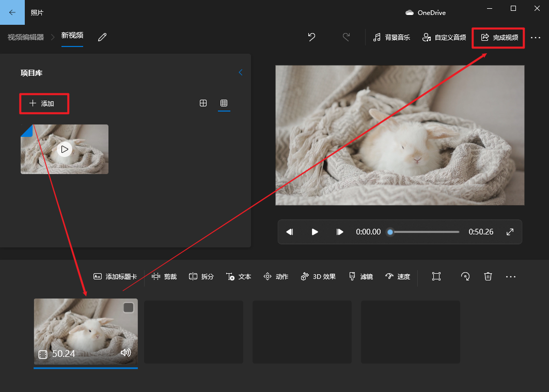Image resolution: width=549 pixels, height=392 pixels.
Task: Open OneDrive cloud link
Action: (426, 12)
